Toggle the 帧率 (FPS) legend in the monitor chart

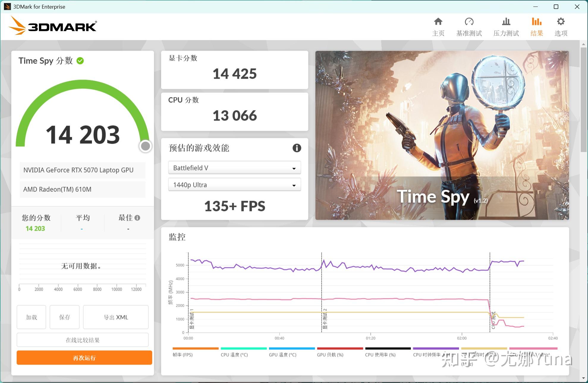(x=195, y=352)
